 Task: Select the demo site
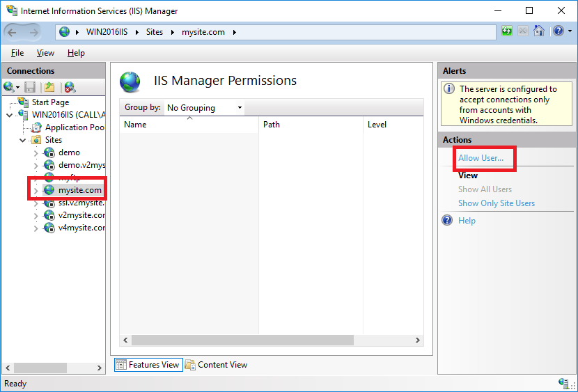pyautogui.click(x=69, y=152)
